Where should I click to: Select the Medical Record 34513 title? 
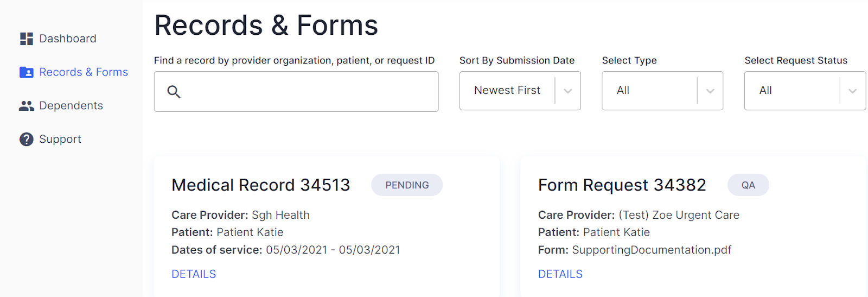(261, 185)
